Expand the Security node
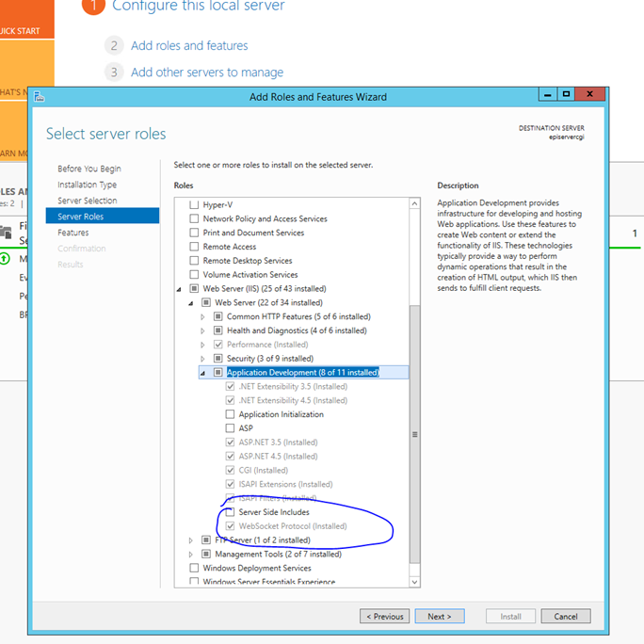 coord(202,359)
